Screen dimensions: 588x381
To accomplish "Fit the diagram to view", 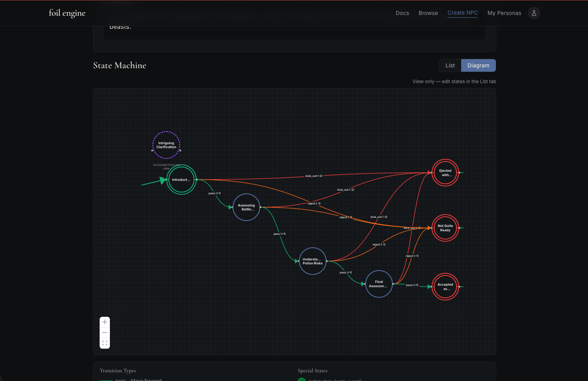I will click(105, 343).
